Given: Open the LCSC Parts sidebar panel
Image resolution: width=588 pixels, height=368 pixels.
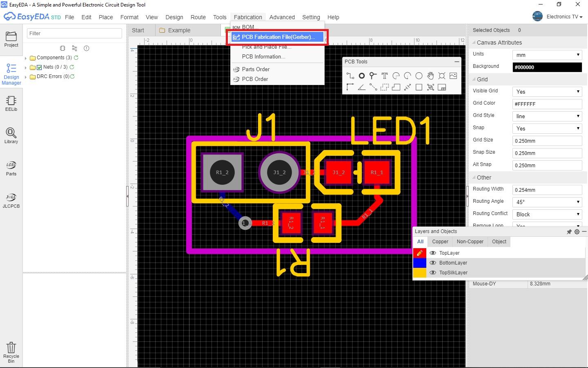Looking at the screenshot, I should (11, 168).
